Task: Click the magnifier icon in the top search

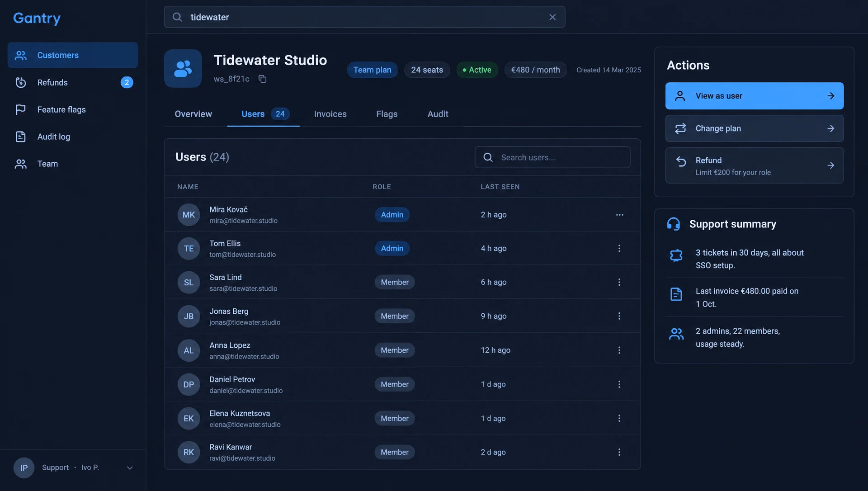Action: (177, 17)
